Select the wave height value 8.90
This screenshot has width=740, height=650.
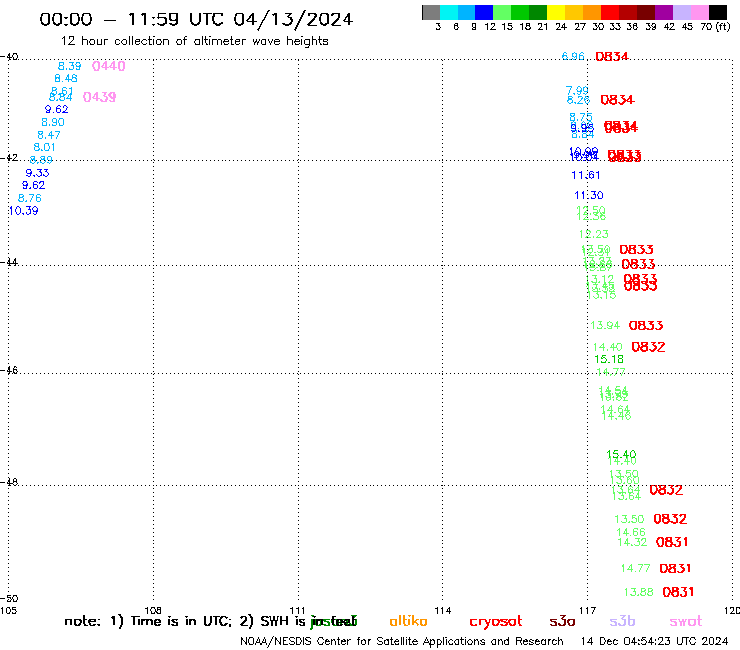coord(53,122)
